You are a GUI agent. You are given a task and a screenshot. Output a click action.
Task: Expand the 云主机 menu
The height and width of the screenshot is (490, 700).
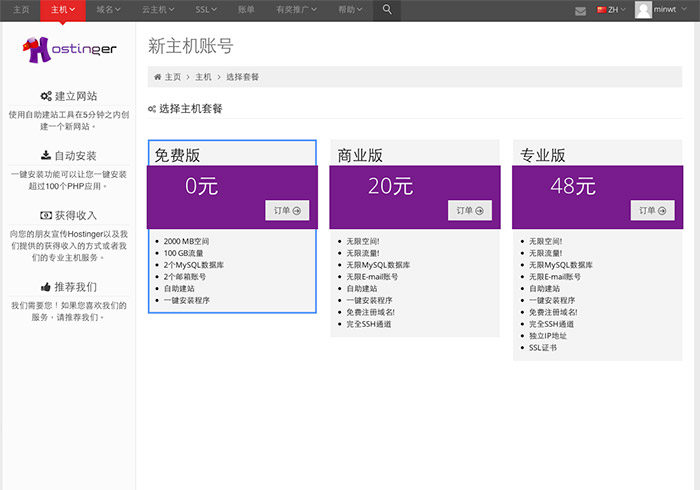point(158,9)
